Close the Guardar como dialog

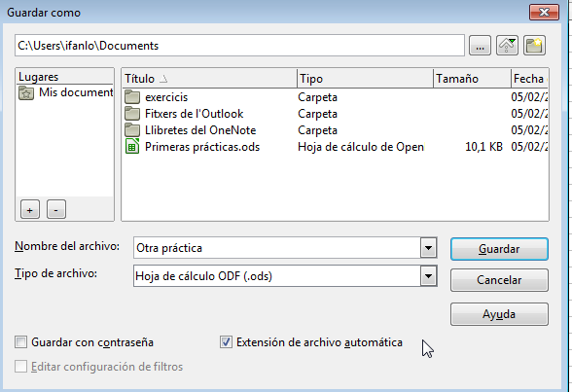point(545,13)
